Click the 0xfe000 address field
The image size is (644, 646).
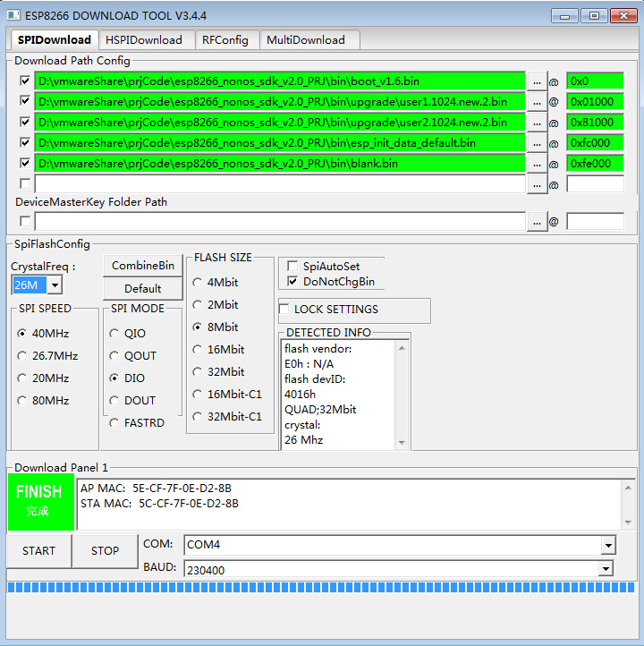pos(596,164)
